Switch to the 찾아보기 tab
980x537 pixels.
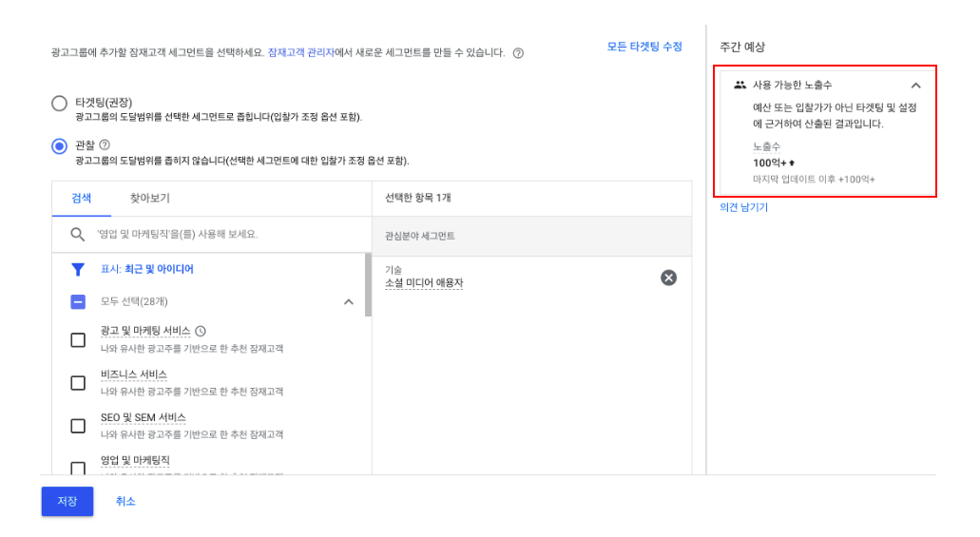point(149,199)
